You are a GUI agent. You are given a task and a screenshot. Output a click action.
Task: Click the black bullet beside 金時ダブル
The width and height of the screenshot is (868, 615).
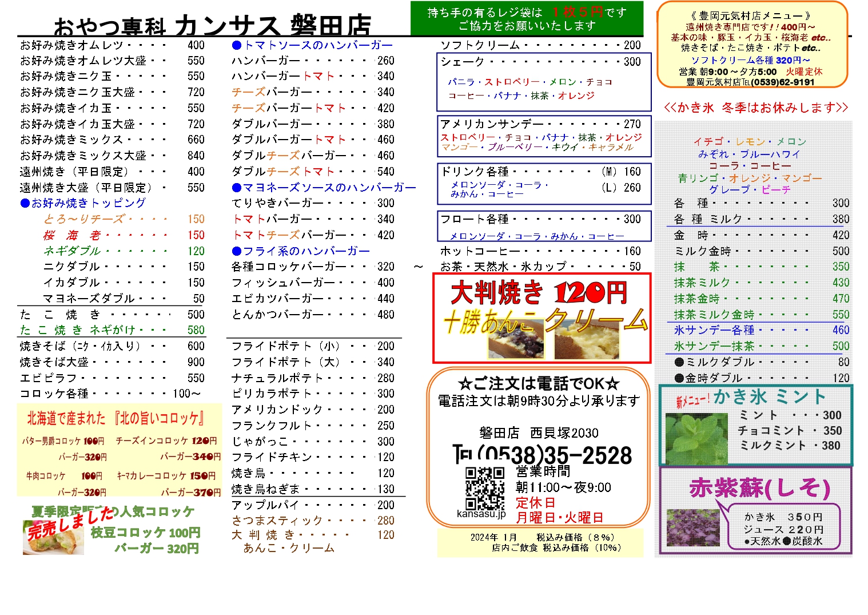(679, 378)
